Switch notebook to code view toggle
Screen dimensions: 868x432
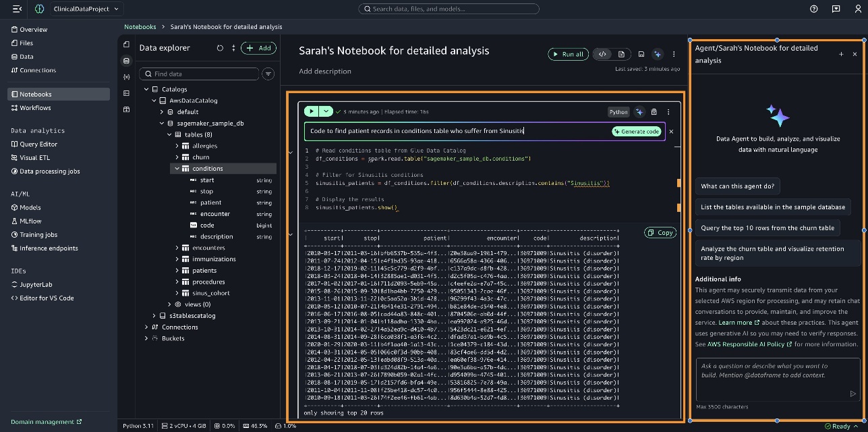(603, 54)
